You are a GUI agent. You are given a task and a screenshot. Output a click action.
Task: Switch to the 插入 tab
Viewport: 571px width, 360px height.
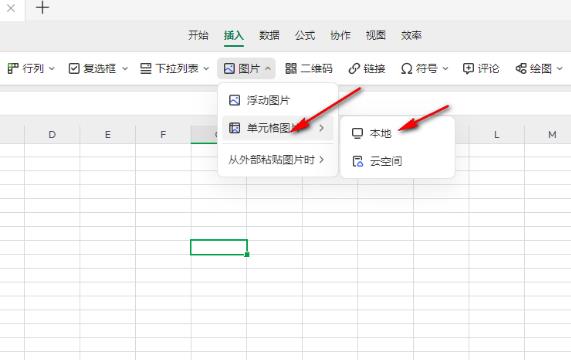(x=234, y=35)
